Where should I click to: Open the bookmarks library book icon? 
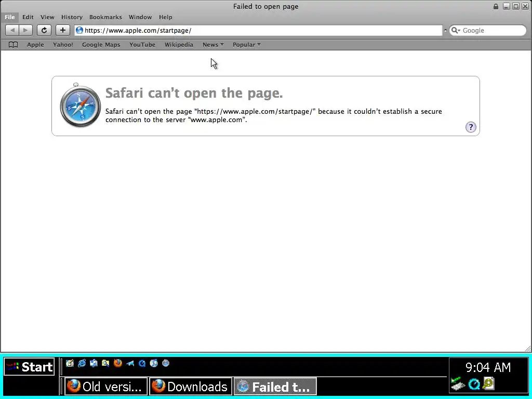tap(13, 45)
